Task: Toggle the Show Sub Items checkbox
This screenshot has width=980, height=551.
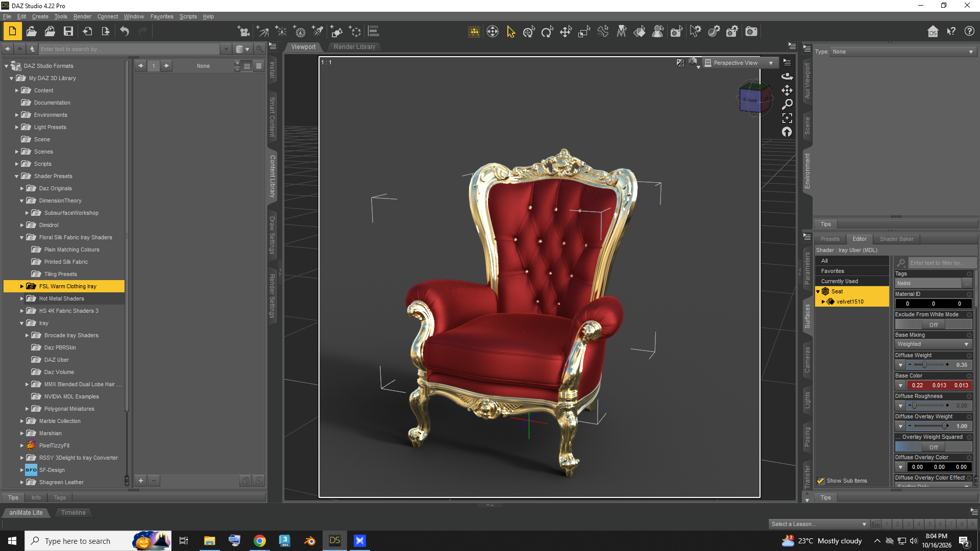Action: 821,481
